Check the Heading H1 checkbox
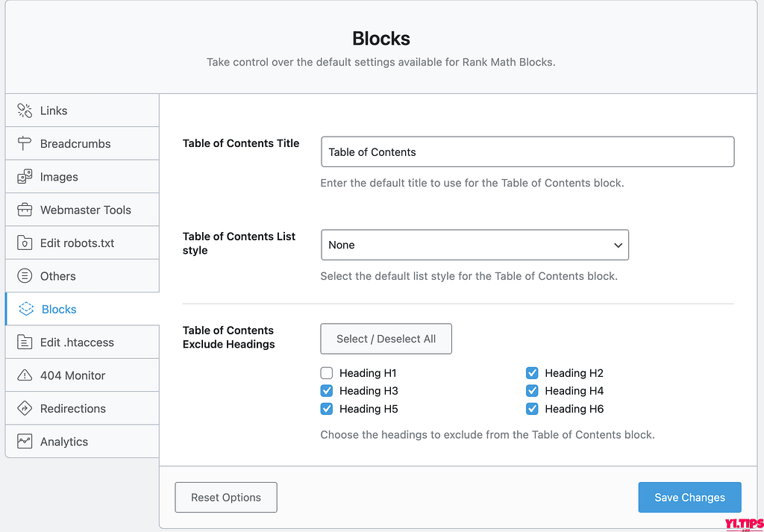The width and height of the screenshot is (764, 532). pos(327,374)
